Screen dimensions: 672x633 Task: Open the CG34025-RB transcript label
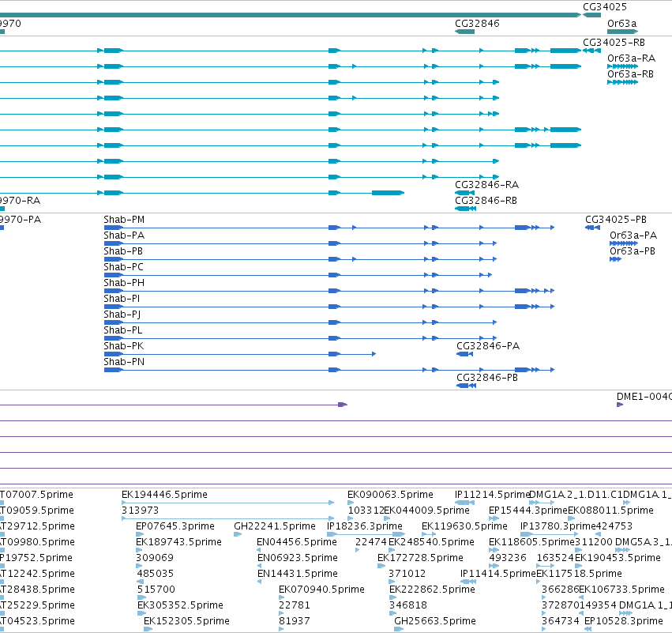[x=614, y=43]
